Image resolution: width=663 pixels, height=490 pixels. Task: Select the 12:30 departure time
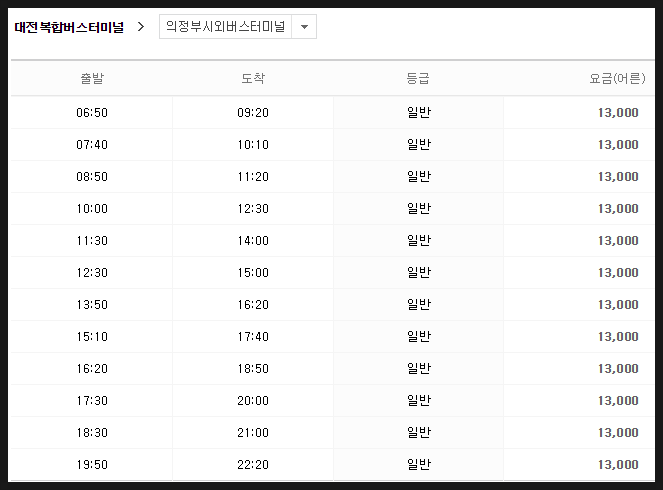92,273
